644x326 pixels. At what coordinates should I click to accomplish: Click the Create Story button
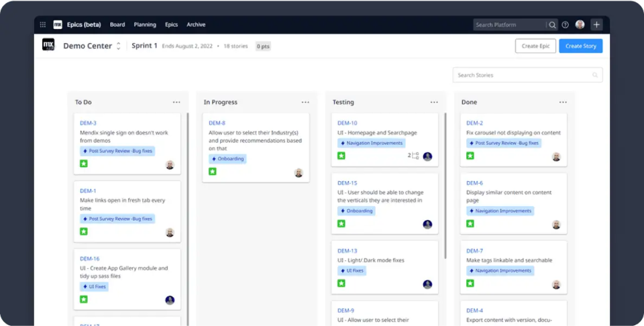580,46
